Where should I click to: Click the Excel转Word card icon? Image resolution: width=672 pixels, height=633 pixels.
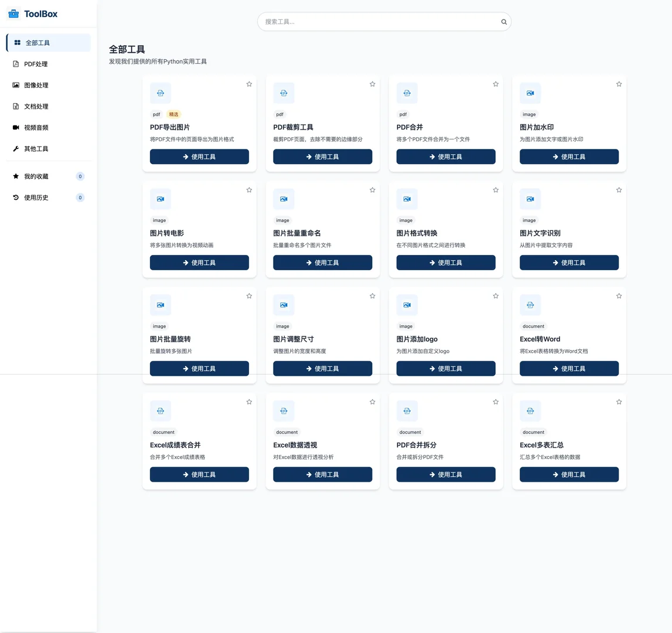tap(530, 305)
